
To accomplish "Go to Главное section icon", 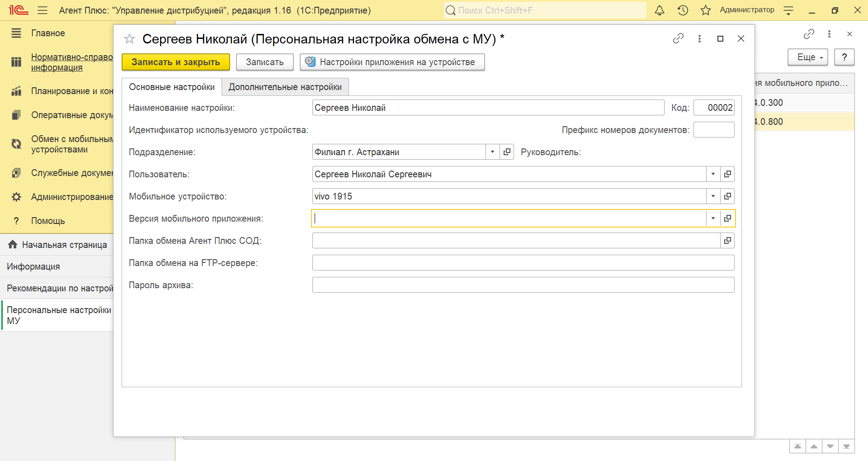I will coord(16,33).
